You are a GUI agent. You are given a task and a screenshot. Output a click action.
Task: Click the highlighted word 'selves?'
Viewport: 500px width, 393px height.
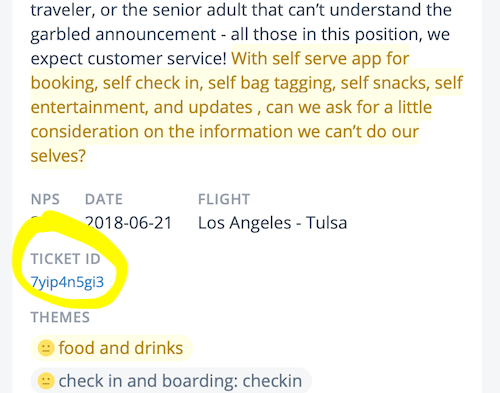[58, 156]
